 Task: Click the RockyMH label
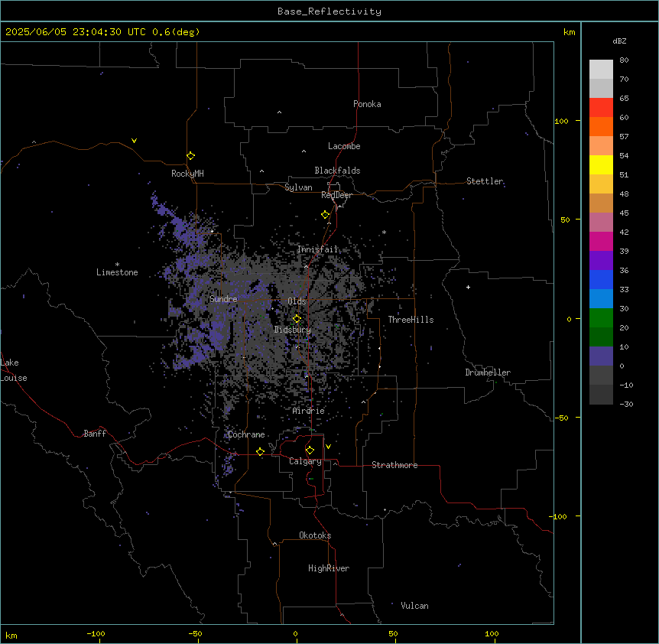click(x=187, y=174)
